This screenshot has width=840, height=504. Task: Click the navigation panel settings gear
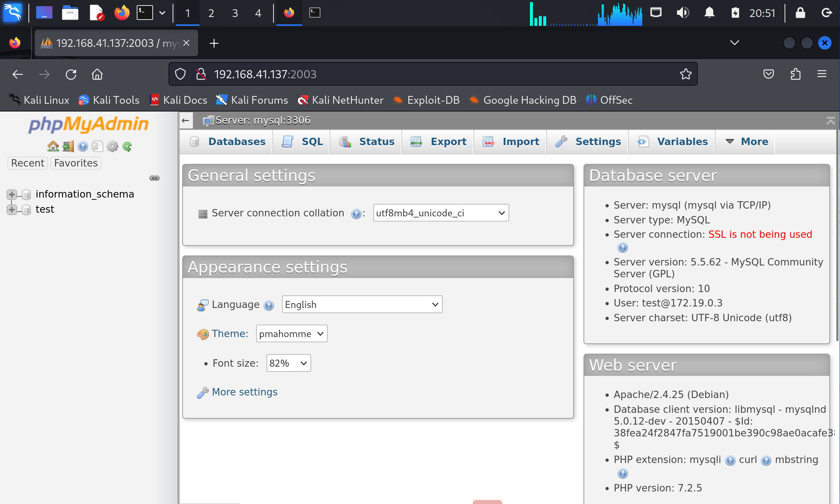[112, 147]
